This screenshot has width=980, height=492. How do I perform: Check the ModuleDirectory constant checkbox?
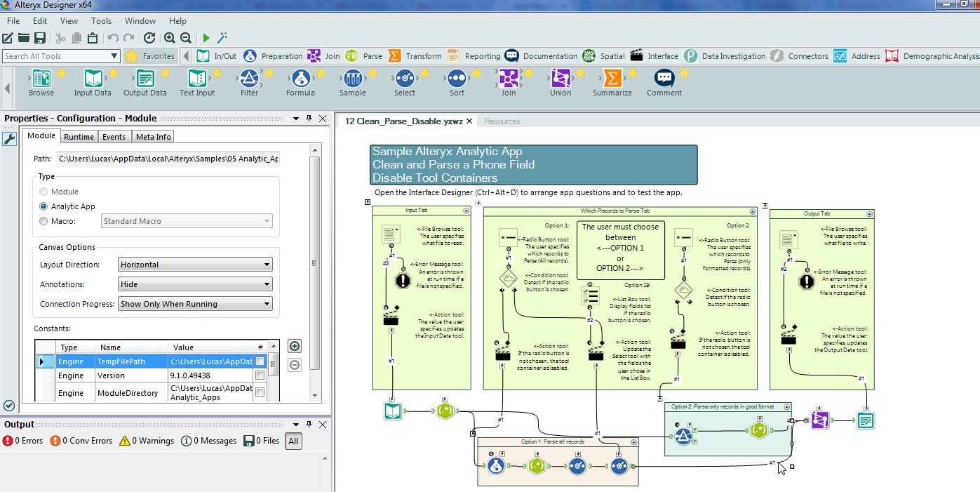[260, 393]
